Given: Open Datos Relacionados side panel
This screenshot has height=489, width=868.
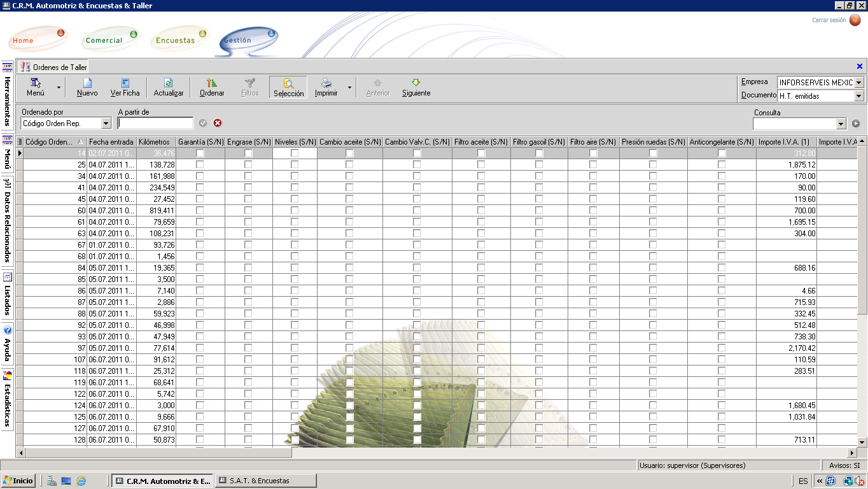Looking at the screenshot, I should (8, 221).
